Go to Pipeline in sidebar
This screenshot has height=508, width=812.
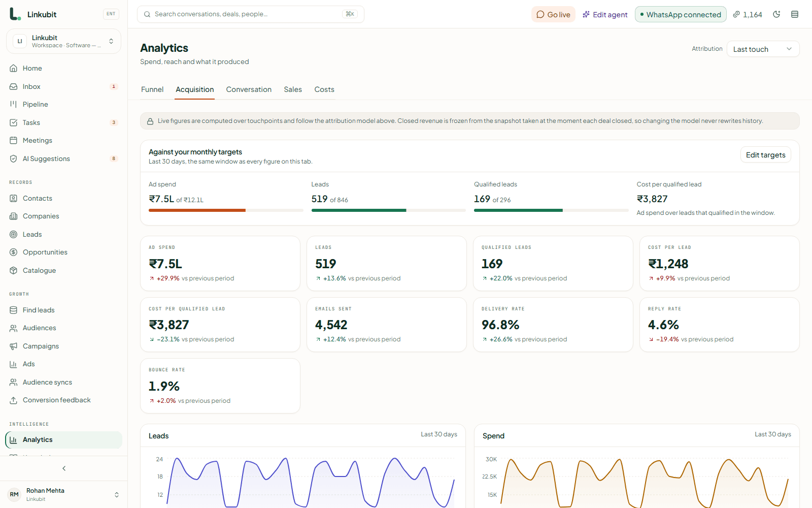(63, 104)
